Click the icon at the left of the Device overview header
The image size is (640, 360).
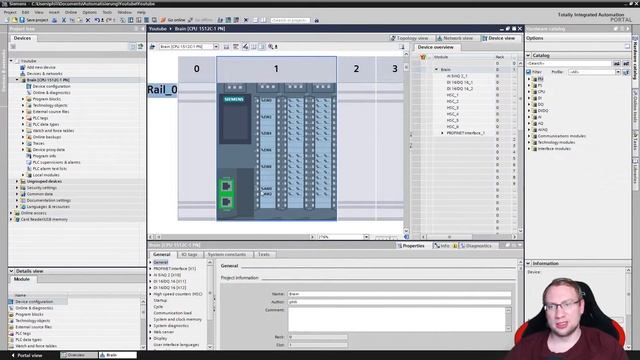[423, 57]
